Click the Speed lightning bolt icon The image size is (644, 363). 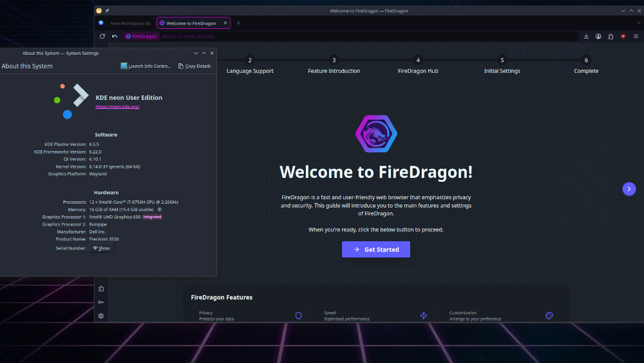point(424,315)
